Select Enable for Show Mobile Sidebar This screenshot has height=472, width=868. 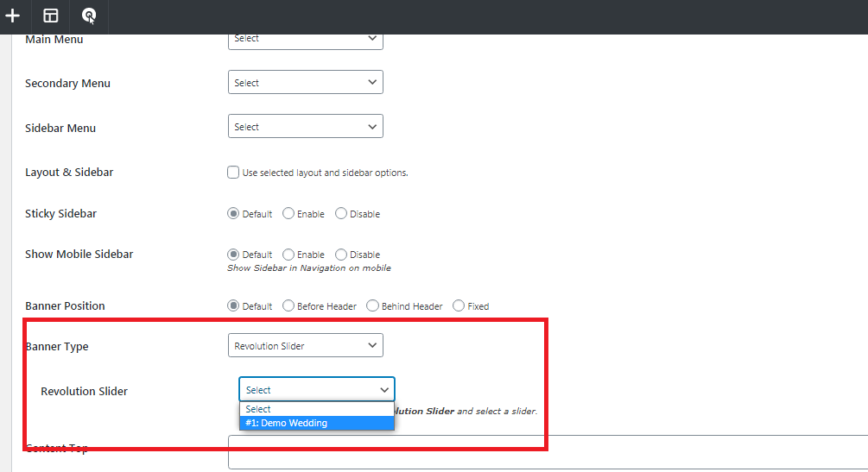pos(288,255)
